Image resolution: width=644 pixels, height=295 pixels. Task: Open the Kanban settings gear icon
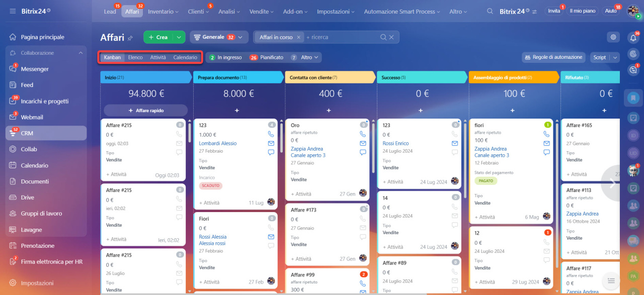[x=613, y=37]
